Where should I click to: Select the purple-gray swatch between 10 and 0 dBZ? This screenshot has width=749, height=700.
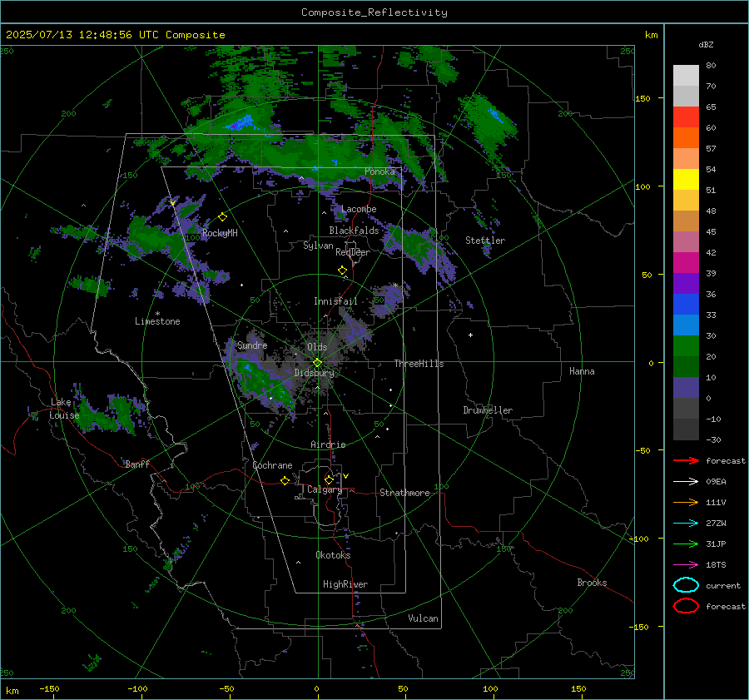click(686, 388)
